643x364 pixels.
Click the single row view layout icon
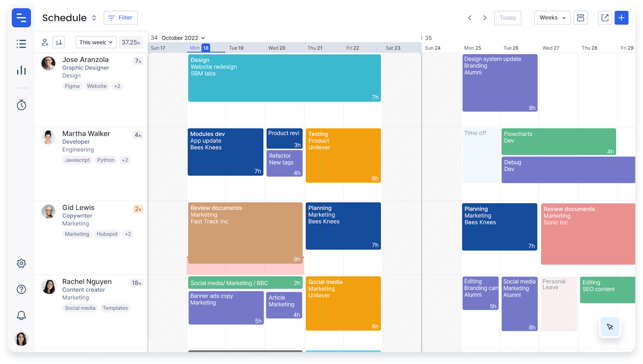pos(580,18)
